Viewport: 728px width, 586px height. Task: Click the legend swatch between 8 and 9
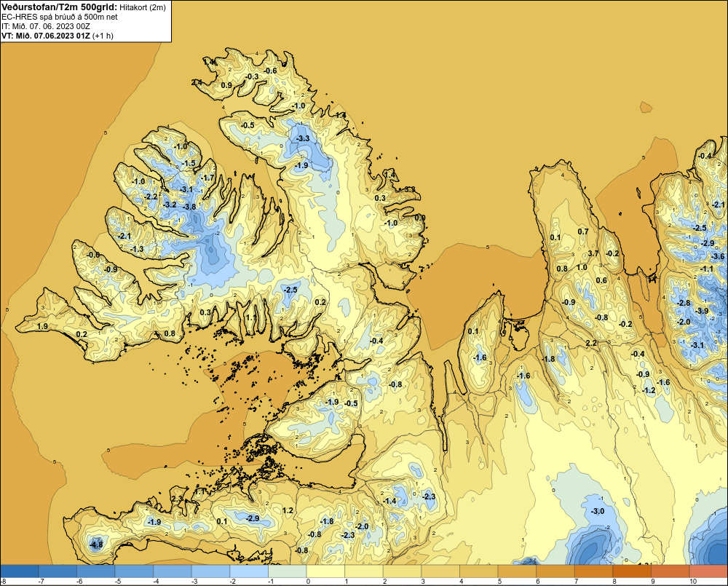click(632, 571)
